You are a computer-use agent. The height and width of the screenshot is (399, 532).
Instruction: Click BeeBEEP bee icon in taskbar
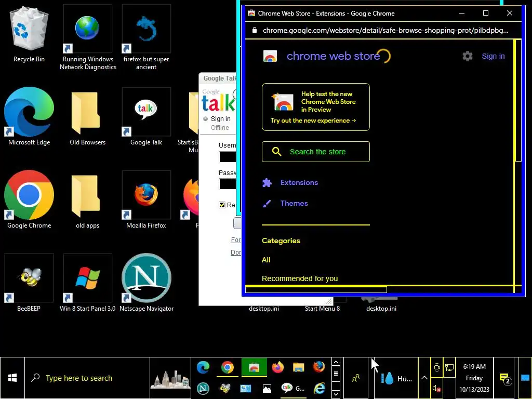click(225, 388)
